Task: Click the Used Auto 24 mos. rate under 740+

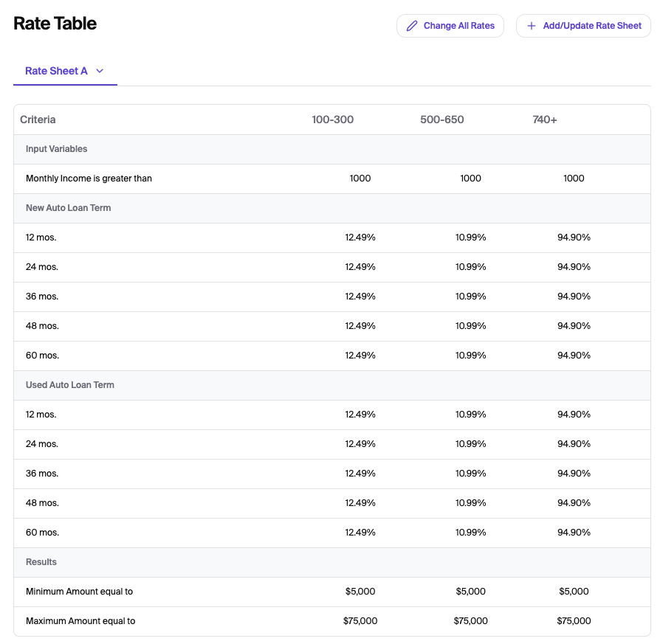Action: (x=574, y=444)
